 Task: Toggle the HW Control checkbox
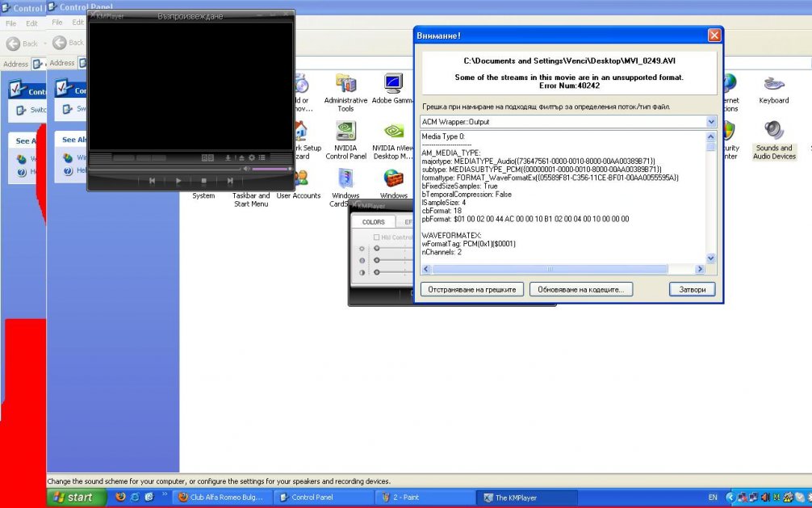click(x=377, y=237)
